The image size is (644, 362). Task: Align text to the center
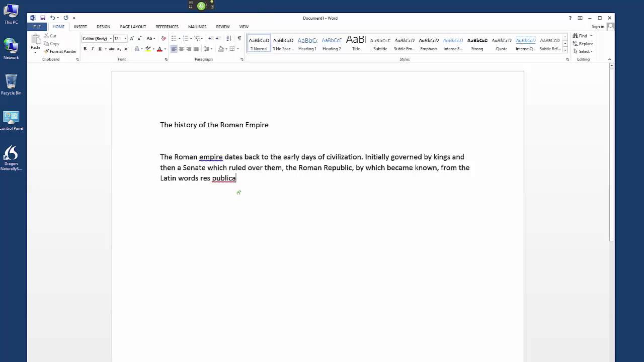(x=181, y=49)
